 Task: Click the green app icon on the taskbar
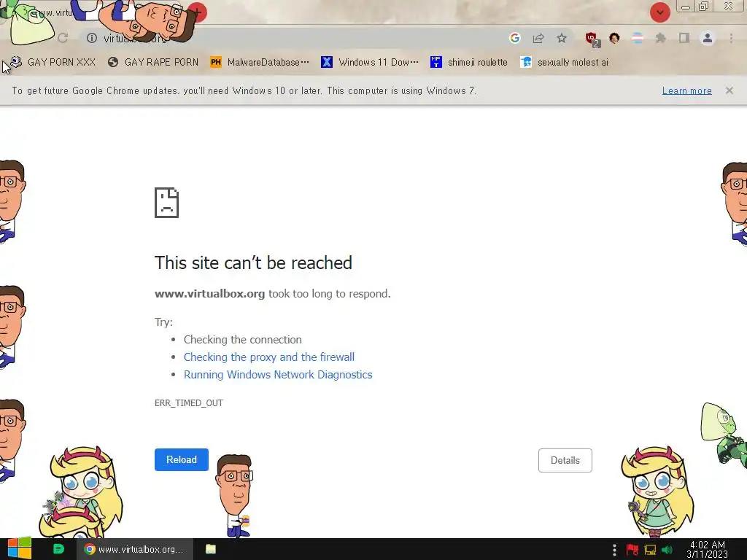coord(58,549)
